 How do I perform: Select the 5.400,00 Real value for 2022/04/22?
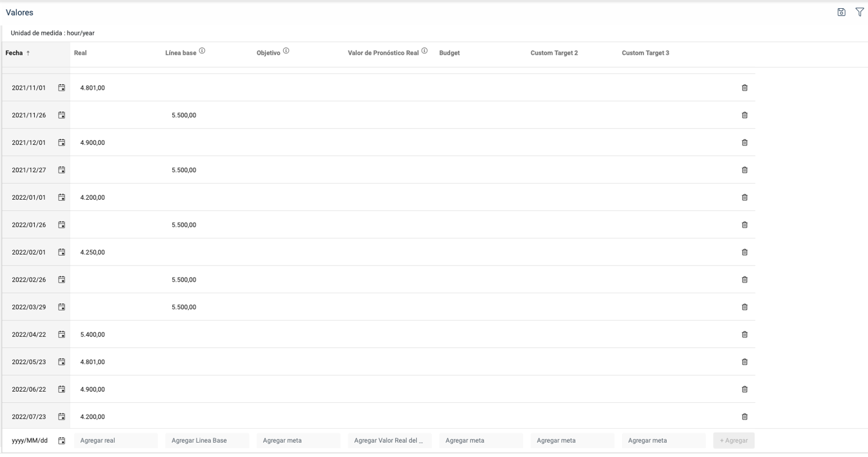[92, 334]
